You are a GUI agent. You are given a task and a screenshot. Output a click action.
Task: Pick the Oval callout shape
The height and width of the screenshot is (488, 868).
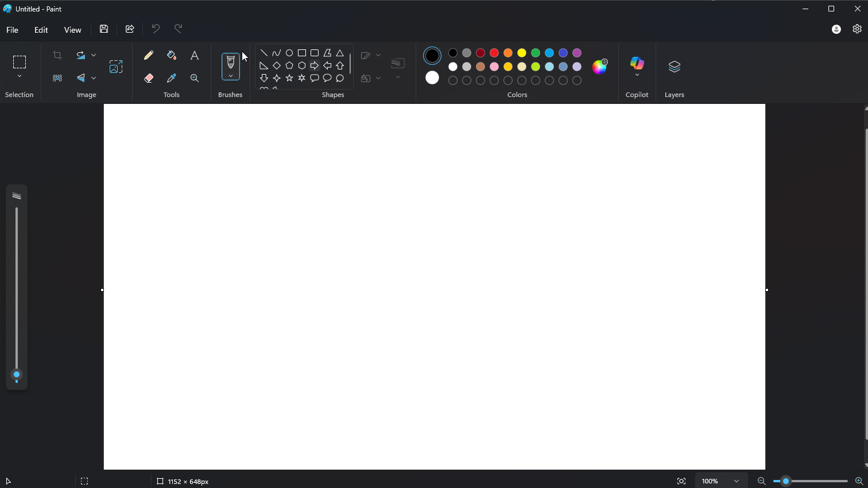(x=327, y=78)
